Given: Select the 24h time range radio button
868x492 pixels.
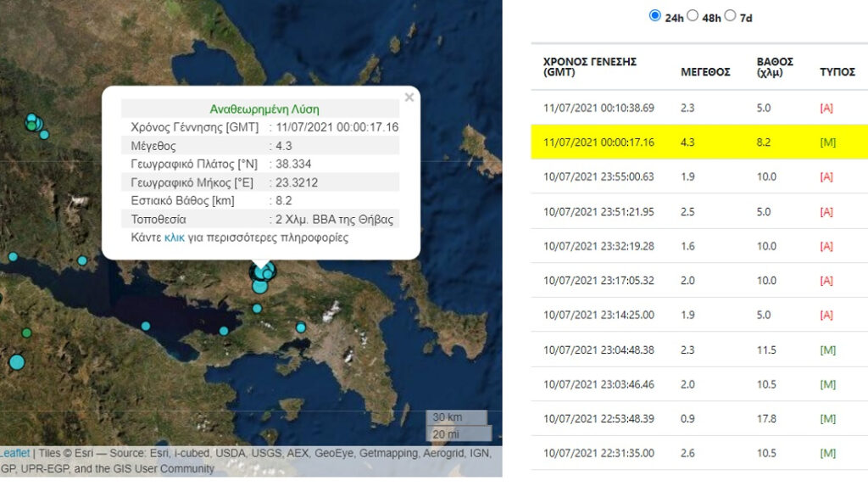Looking at the screenshot, I should click(654, 15).
